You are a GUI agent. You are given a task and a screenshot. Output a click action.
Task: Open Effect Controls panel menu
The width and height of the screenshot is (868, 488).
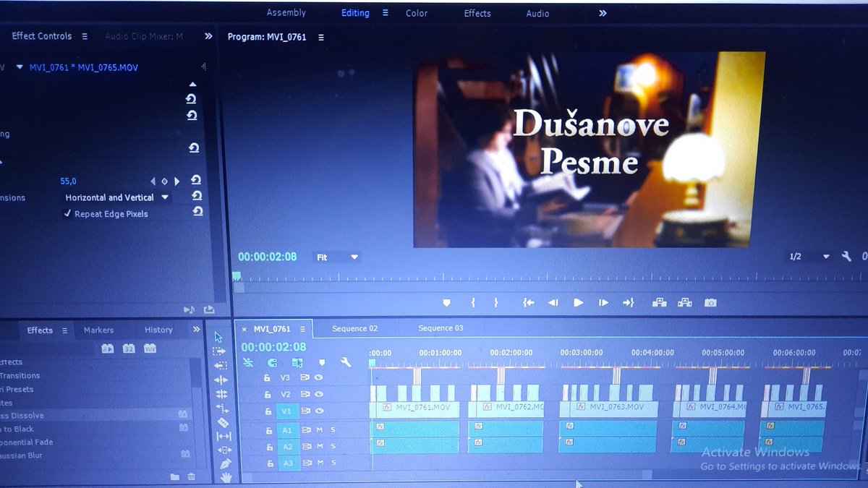tap(85, 36)
